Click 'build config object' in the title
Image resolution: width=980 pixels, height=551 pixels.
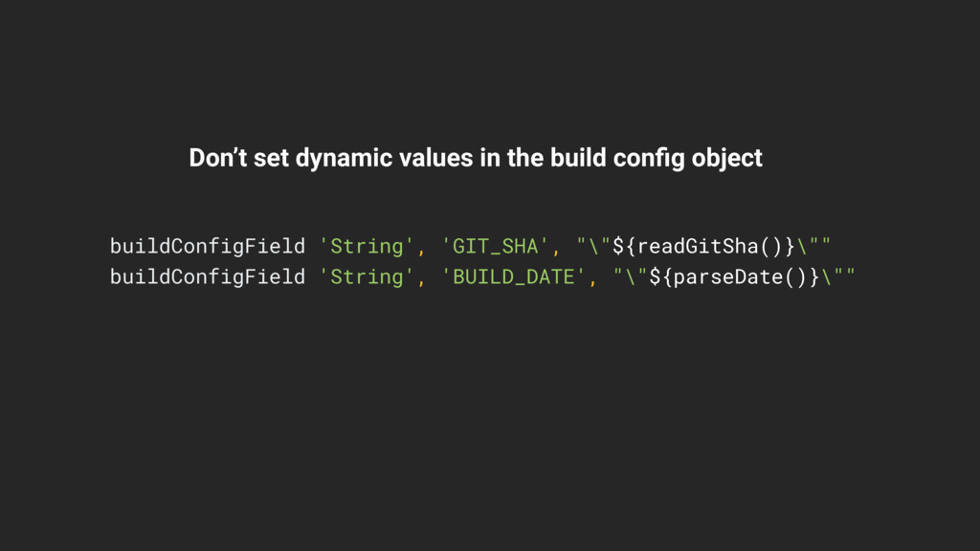tap(657, 159)
